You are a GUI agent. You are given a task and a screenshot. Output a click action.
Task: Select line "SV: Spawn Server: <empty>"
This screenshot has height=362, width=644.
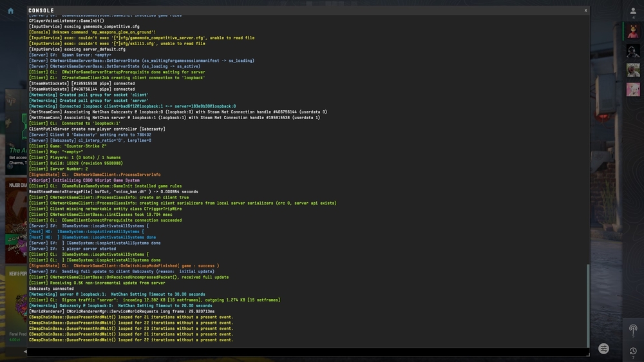click(70, 55)
